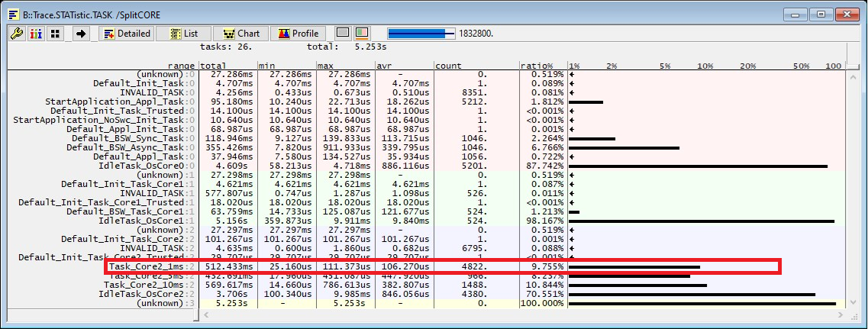The image size is (868, 329).
Task: Click the blue trace progress bar
Action: [x=421, y=34]
